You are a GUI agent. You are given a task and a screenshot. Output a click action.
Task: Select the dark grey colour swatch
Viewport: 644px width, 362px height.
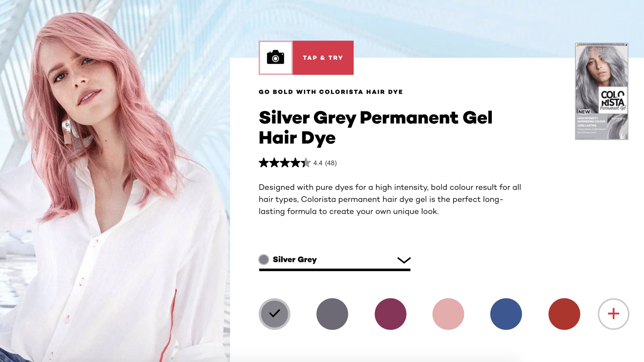[332, 314]
